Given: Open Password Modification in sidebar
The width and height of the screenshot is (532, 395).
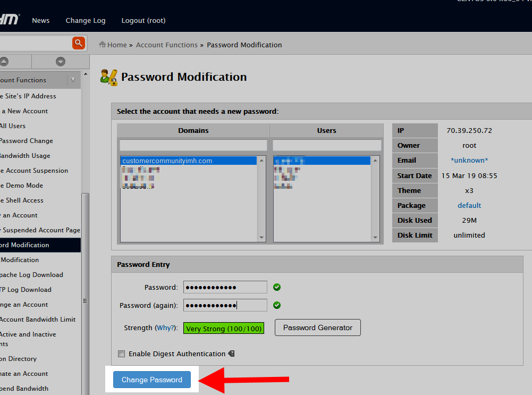Looking at the screenshot, I should (x=40, y=245).
